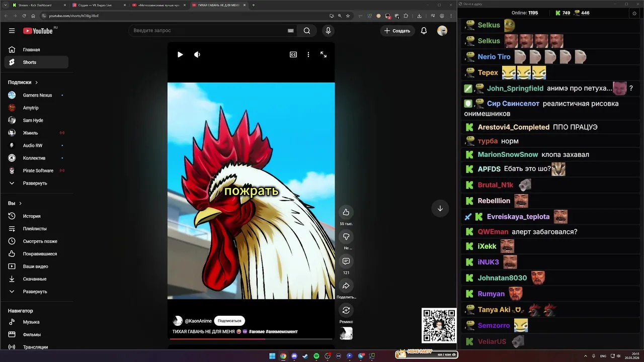Click the Ремикс remix button
The height and width of the screenshot is (362, 644).
pos(346,310)
